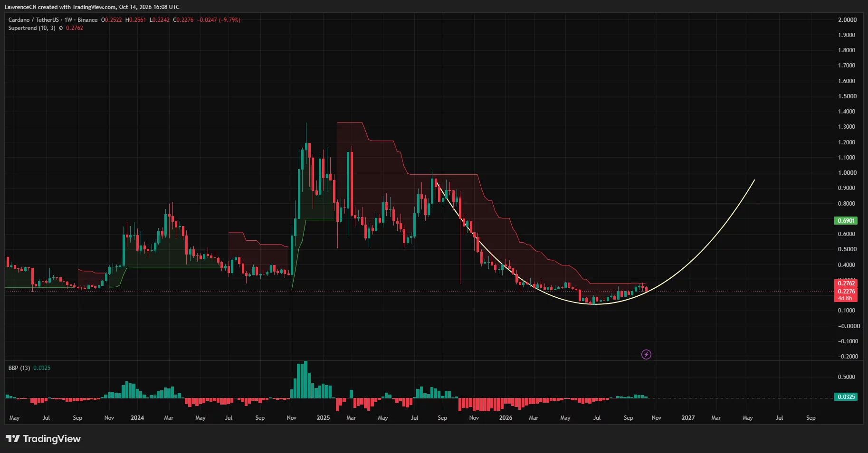This screenshot has width=868, height=453.
Task: Click the change value −0.0247 (−9.79%)
Action: click(219, 20)
